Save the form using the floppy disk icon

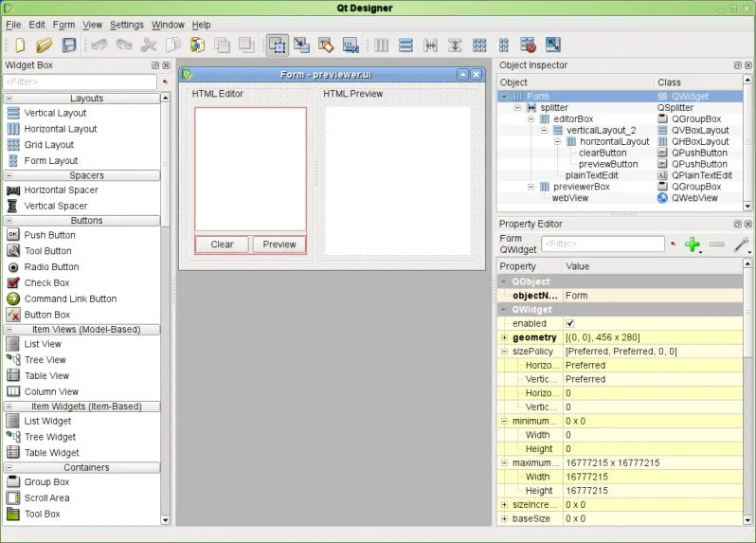[x=68, y=45]
